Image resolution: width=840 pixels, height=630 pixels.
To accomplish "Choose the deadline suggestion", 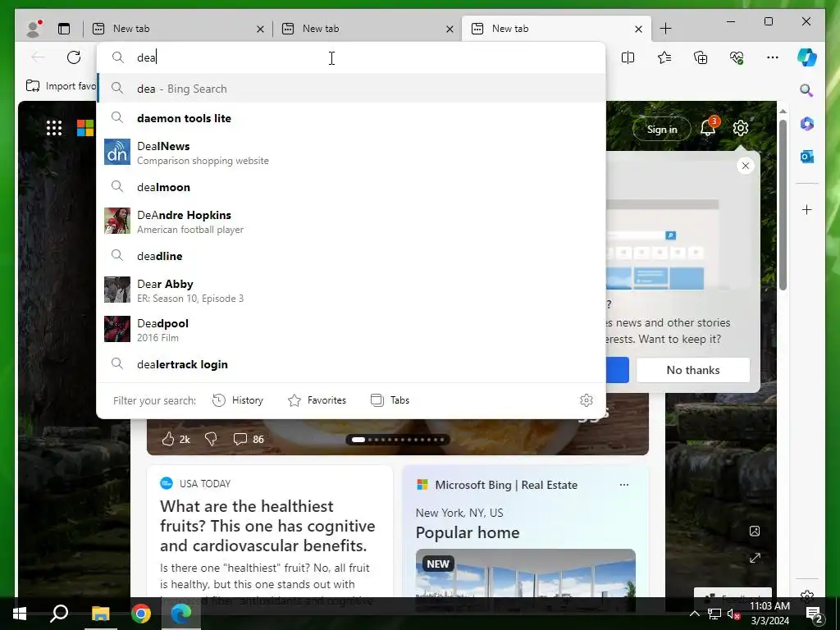I will [351, 256].
